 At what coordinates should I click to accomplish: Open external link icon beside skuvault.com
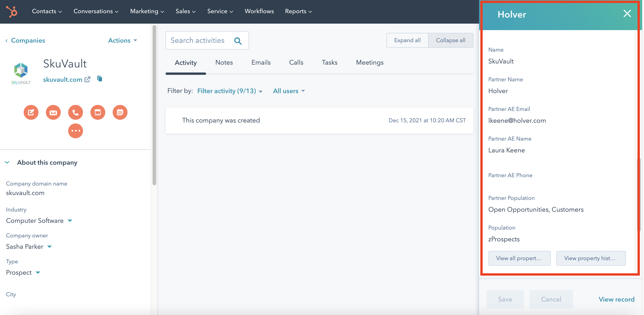point(87,79)
